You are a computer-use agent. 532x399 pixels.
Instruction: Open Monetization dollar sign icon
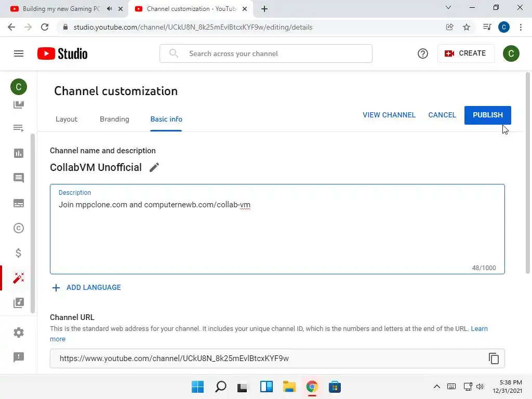pyautogui.click(x=19, y=253)
